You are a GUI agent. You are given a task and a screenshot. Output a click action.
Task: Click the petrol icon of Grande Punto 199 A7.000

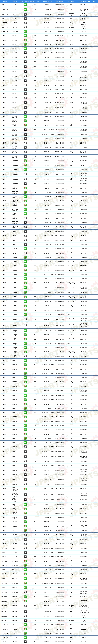[x=25, y=214]
